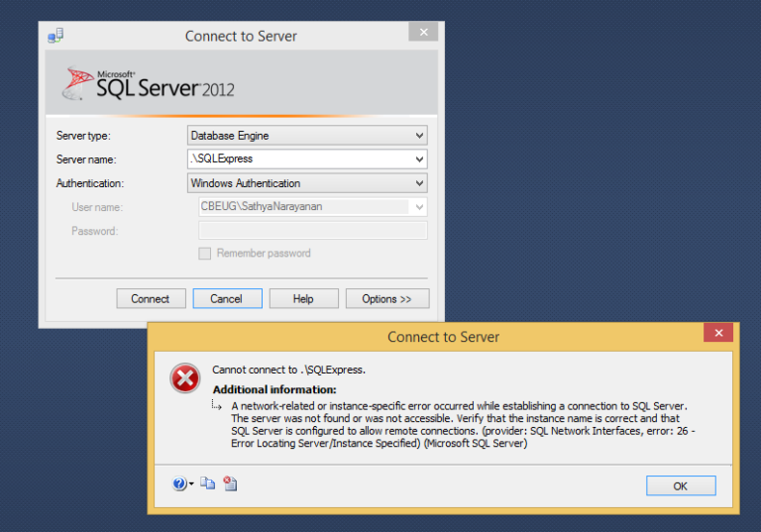Click the 'Server type:' label

pyautogui.click(x=83, y=136)
